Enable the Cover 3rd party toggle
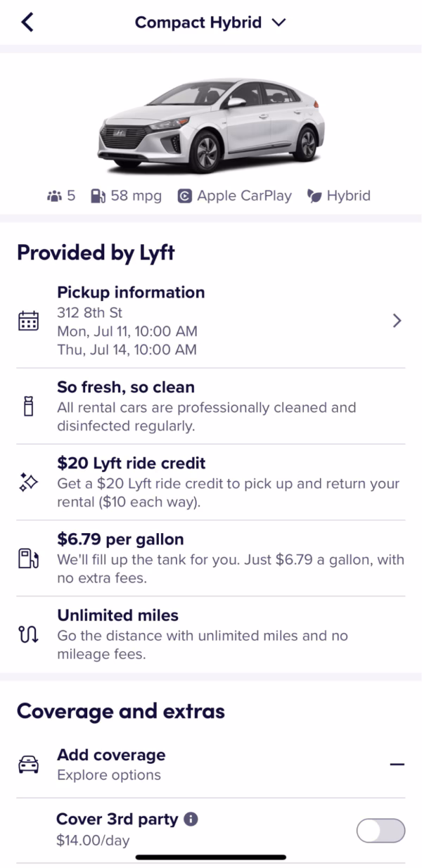The height and width of the screenshot is (868, 422). [x=380, y=831]
